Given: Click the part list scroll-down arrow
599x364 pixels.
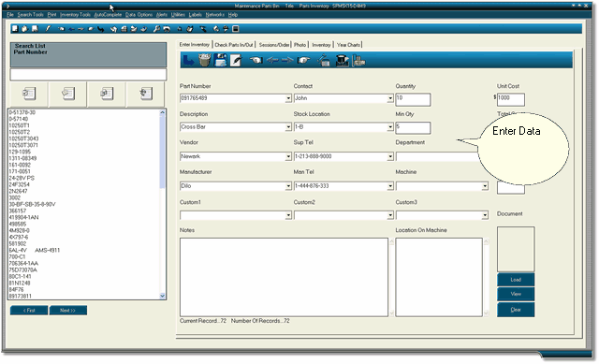Looking at the screenshot, I should (162, 296).
